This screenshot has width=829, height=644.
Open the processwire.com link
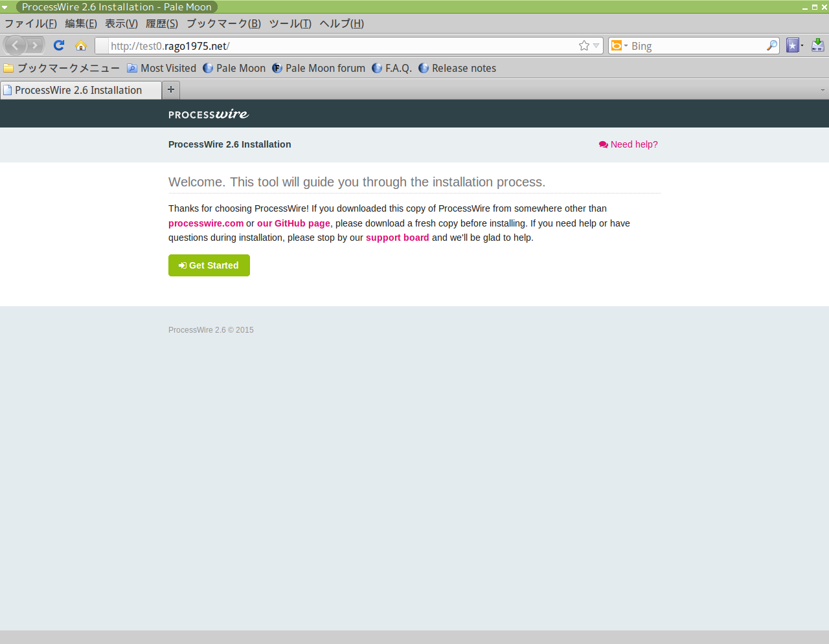click(206, 223)
